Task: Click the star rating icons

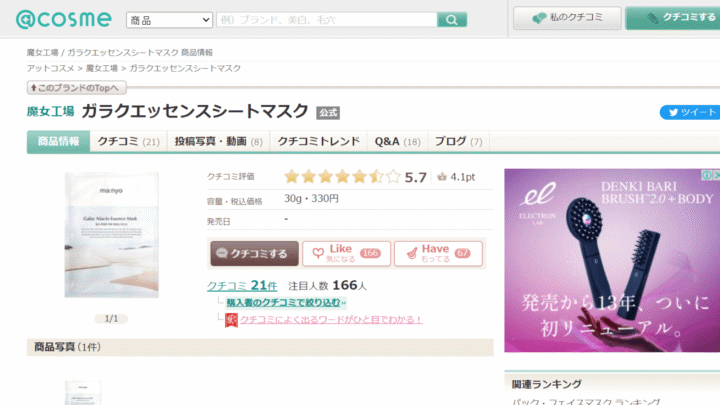Action: point(342,176)
